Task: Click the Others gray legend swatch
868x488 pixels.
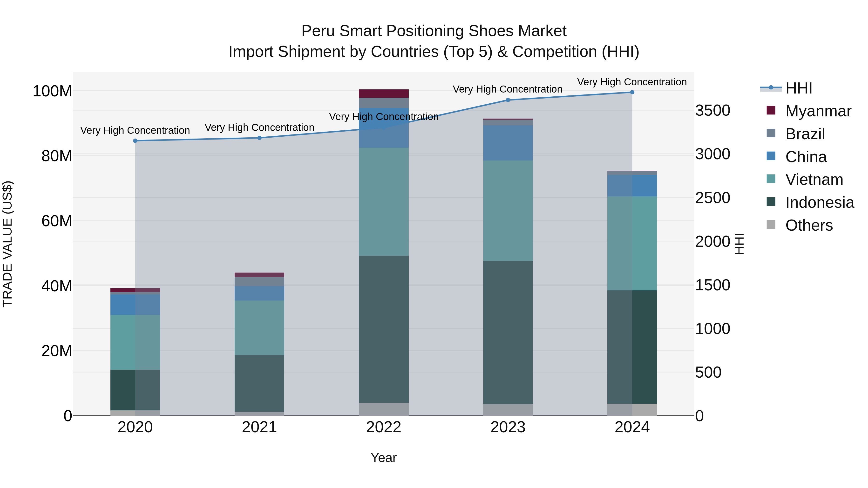Action: point(771,225)
